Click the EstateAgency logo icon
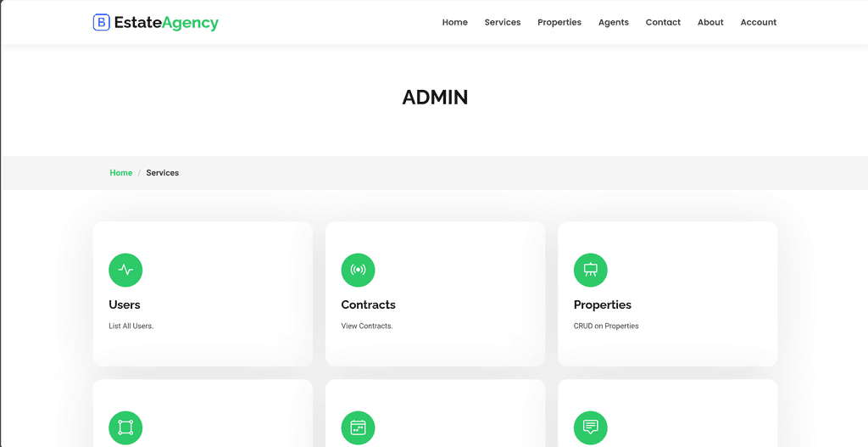Image resolution: width=868 pixels, height=447 pixels. (102, 22)
